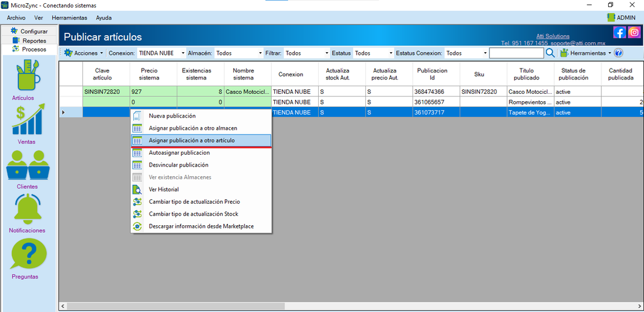Click the MicroZync title bar app icon

(5, 4)
